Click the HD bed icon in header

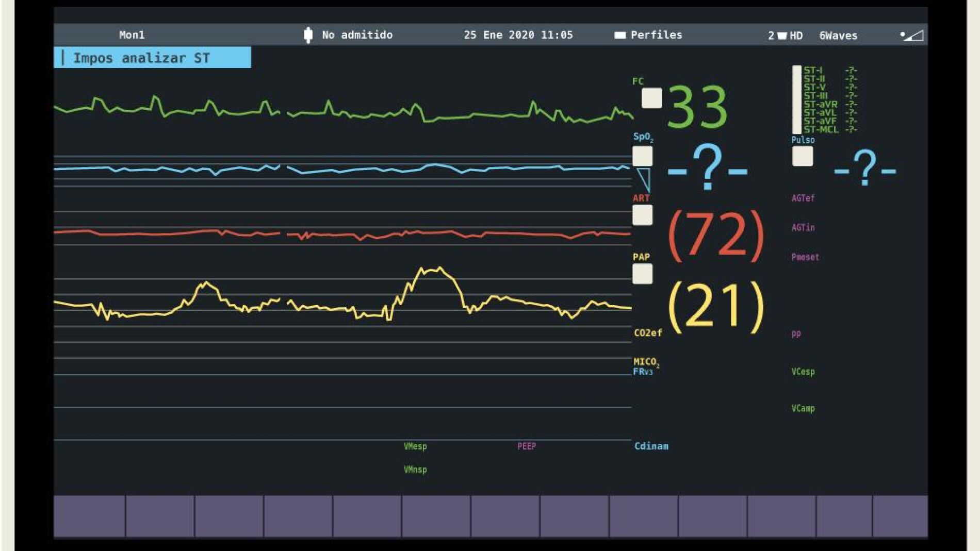782,36
